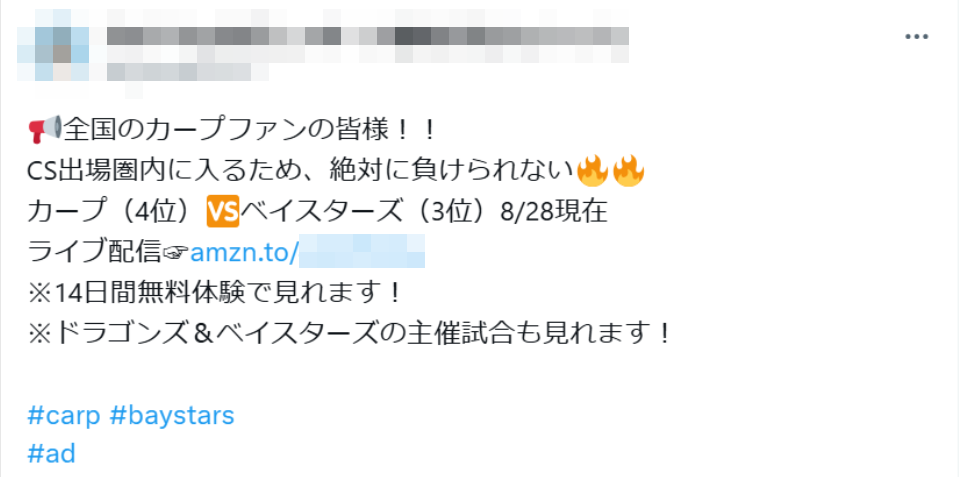
Task: Open the #ad hashtag
Action: point(51,454)
